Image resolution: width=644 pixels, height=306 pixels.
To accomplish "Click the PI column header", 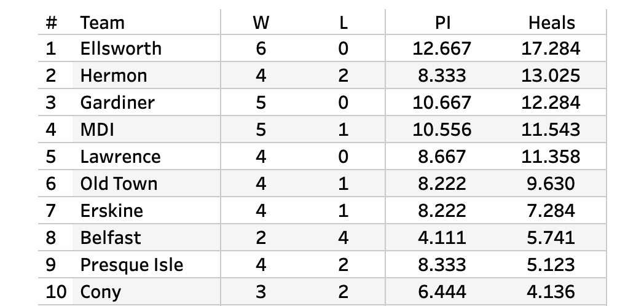I will [442, 23].
